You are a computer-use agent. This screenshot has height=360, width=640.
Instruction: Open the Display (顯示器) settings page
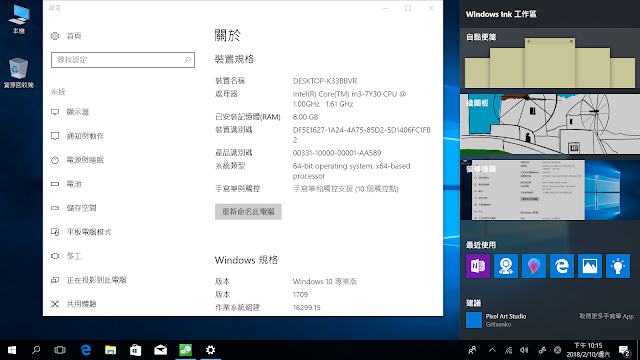[x=78, y=112]
